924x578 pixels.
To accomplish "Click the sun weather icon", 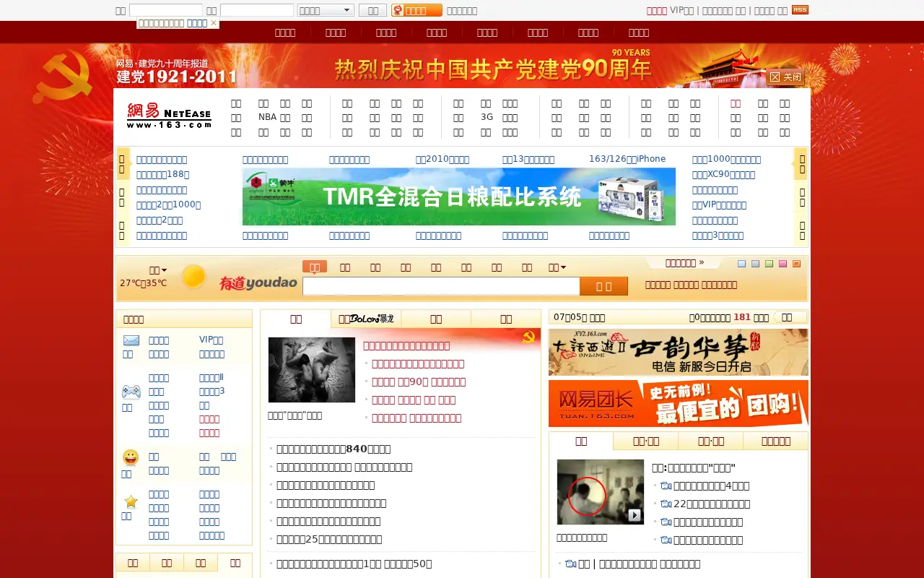I will pyautogui.click(x=193, y=277).
